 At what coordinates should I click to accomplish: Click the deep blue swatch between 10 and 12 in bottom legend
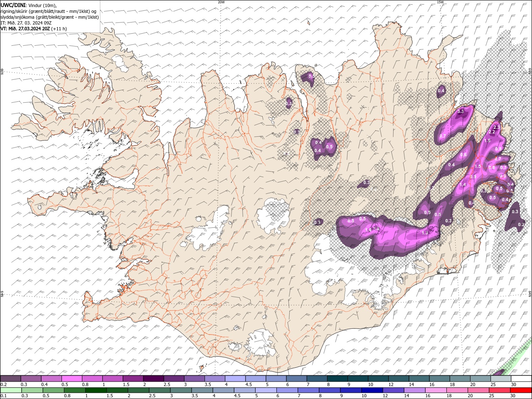[x=372, y=390]
